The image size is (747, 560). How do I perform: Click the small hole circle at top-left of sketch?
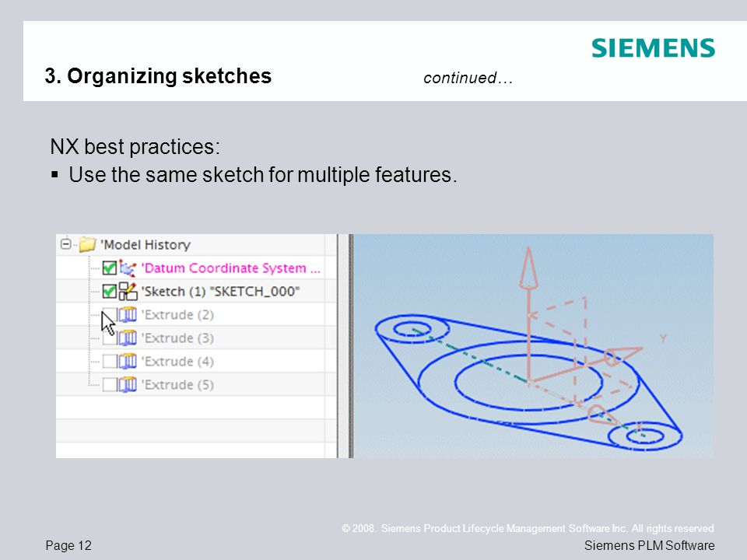tap(412, 328)
